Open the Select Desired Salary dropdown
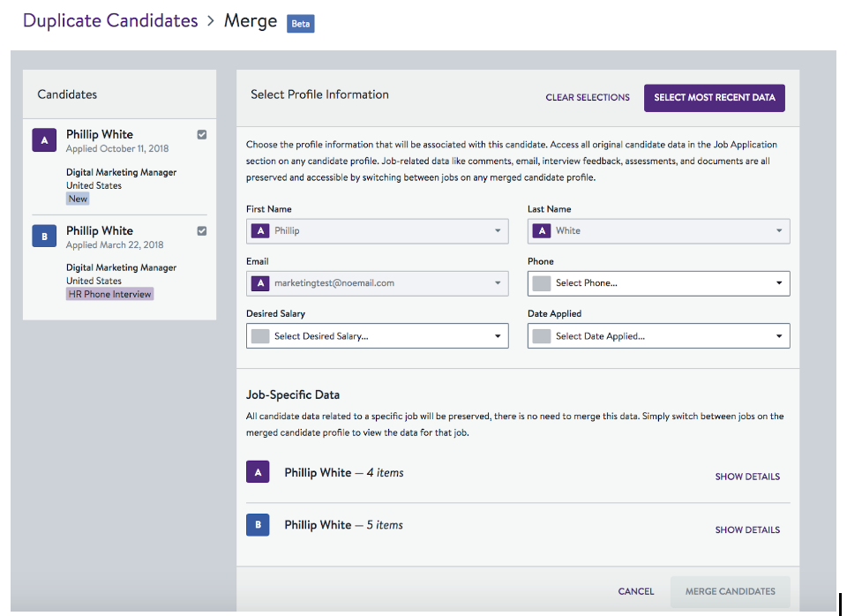The width and height of the screenshot is (847, 616). click(377, 336)
